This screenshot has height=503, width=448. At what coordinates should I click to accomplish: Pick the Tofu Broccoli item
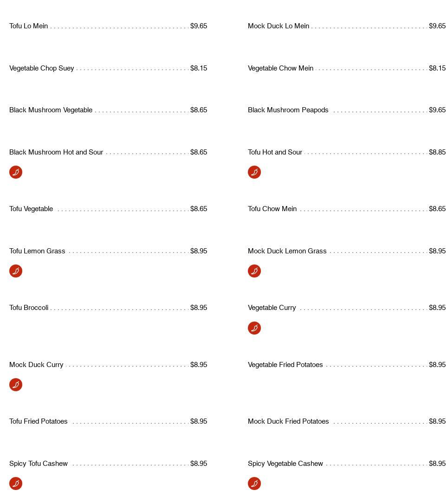point(29,308)
